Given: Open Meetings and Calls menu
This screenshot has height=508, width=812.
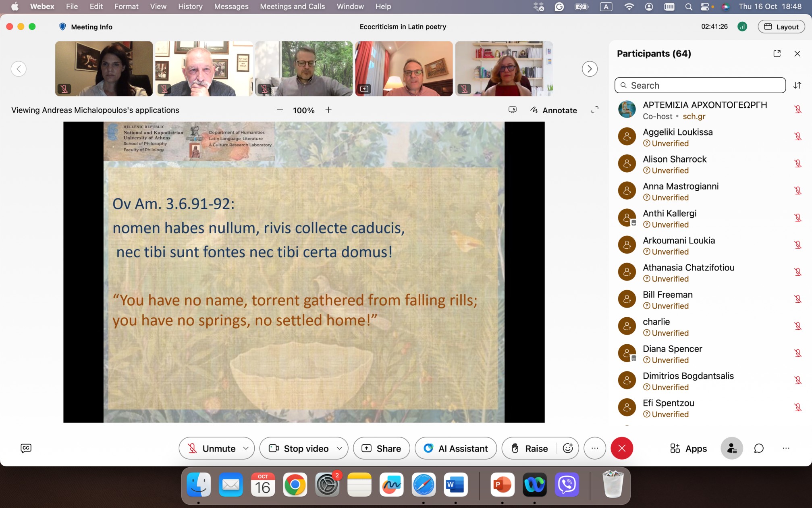Looking at the screenshot, I should tap(292, 6).
